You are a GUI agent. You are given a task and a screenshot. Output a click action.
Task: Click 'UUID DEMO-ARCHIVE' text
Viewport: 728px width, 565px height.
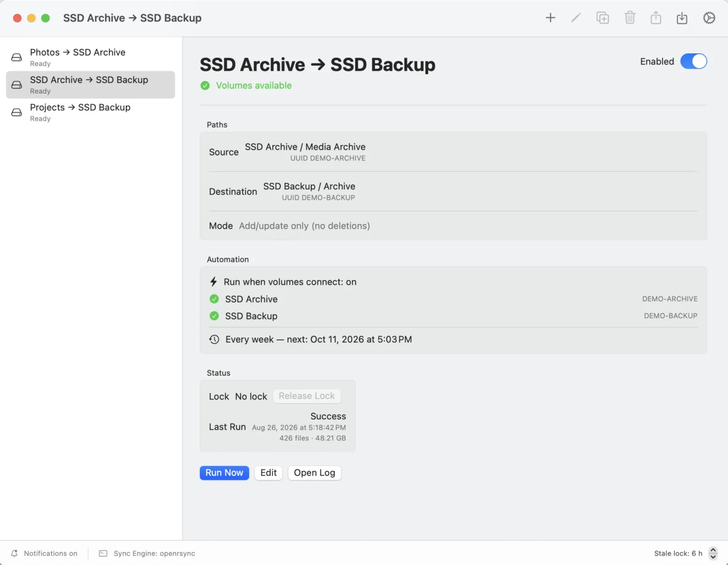pos(328,158)
